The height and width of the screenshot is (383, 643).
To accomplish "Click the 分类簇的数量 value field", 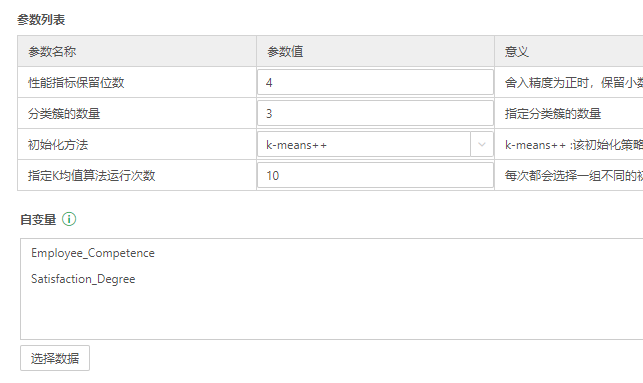I will [375, 113].
